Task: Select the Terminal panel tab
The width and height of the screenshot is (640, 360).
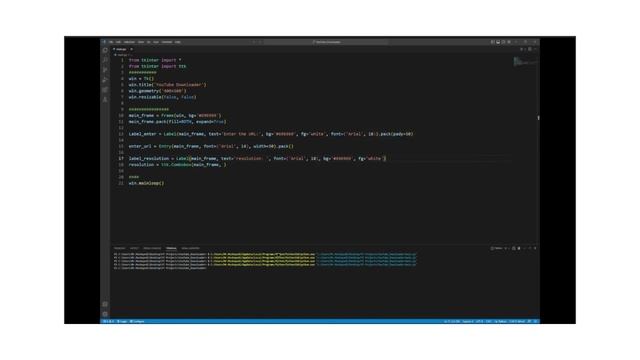Action: [171, 248]
